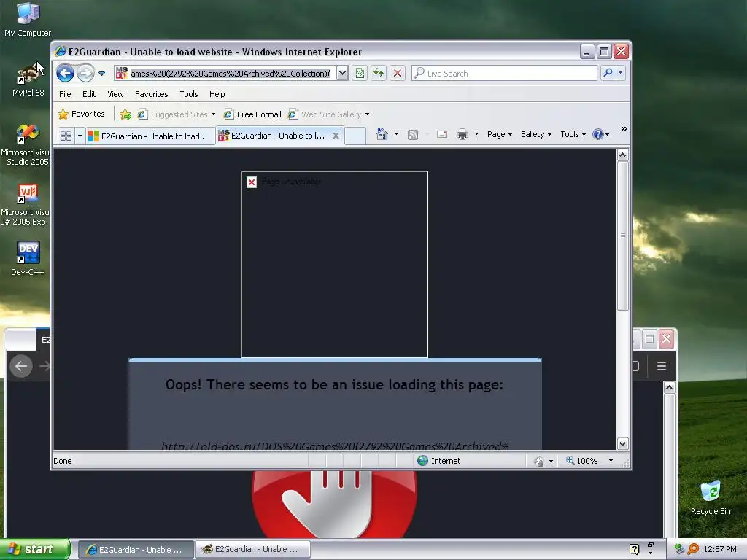Open the Page command menu
This screenshot has width=747, height=560.
[499, 134]
